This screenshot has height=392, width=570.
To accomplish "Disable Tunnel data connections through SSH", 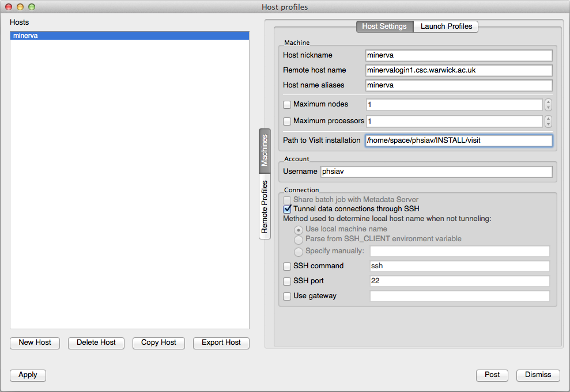I will [286, 209].
